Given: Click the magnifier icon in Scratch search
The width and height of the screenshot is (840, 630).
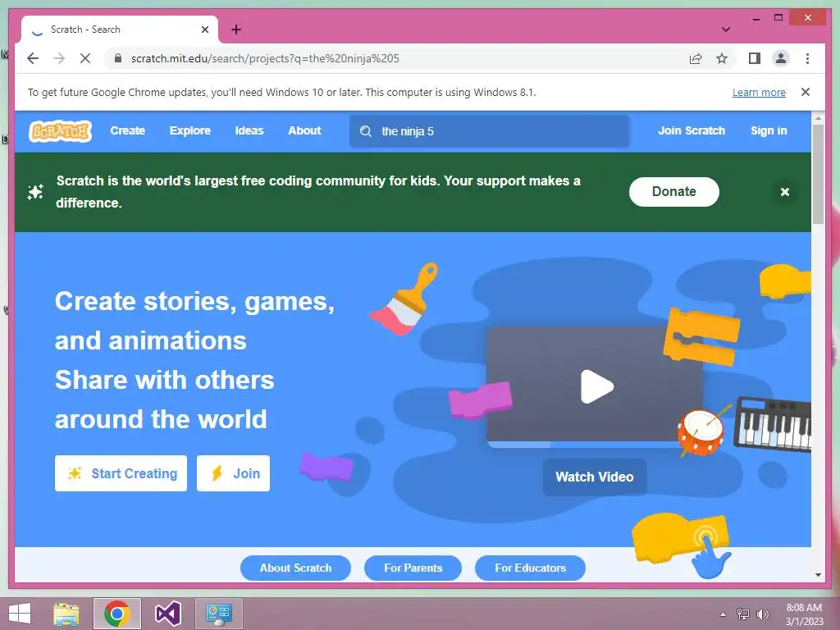Looking at the screenshot, I should 366,131.
